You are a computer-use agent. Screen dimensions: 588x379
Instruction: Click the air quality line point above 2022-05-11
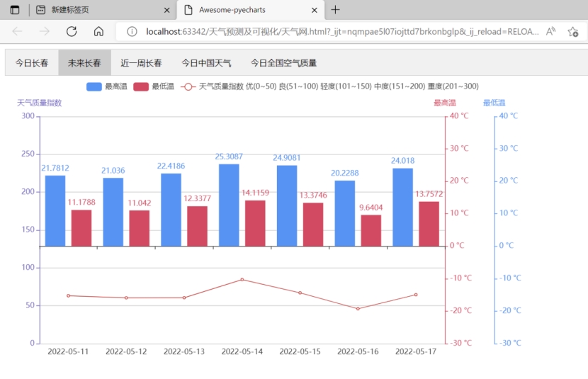coord(68,296)
